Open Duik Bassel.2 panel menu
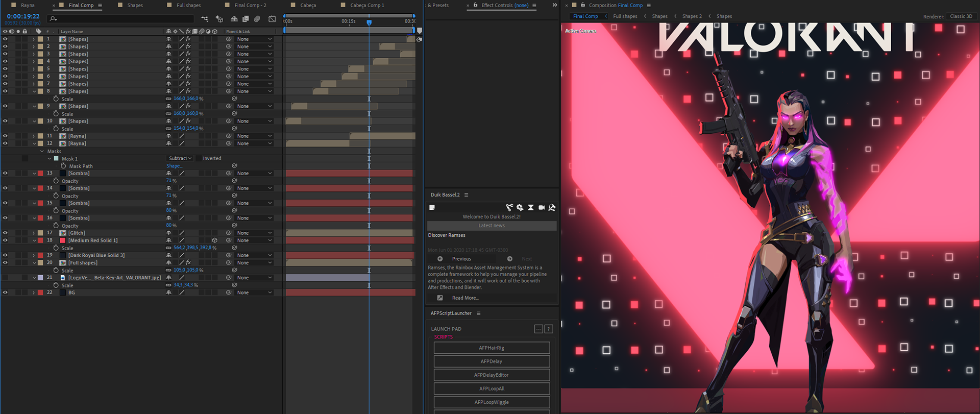 (466, 194)
